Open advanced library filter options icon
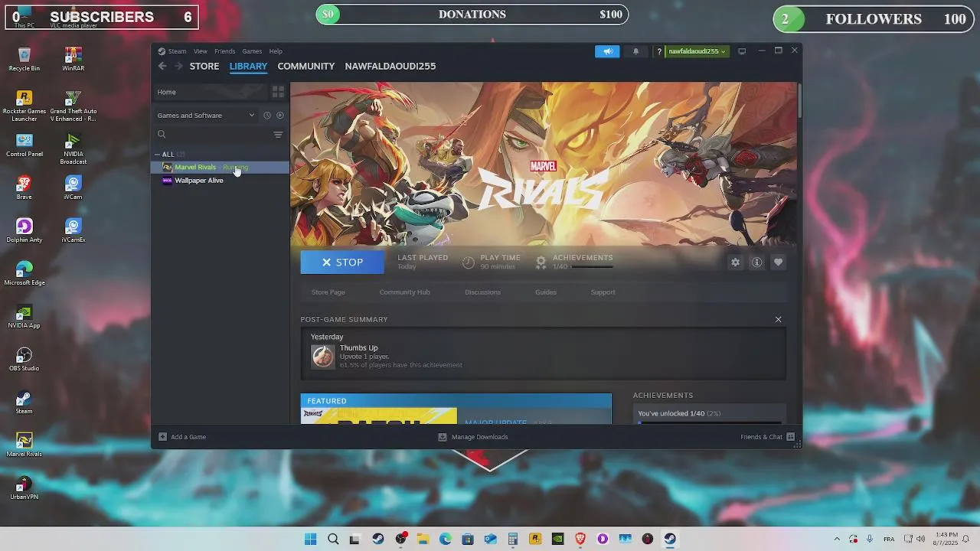 (278, 135)
